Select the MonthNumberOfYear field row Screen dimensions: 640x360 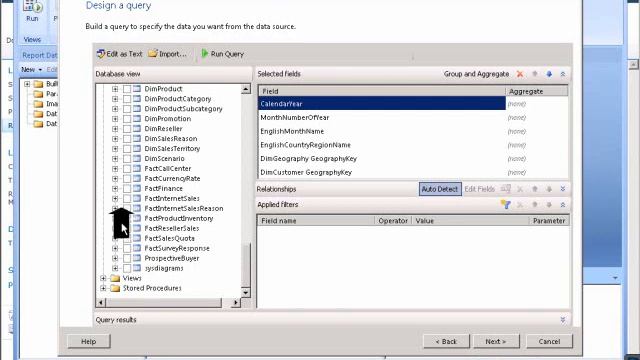point(382,118)
